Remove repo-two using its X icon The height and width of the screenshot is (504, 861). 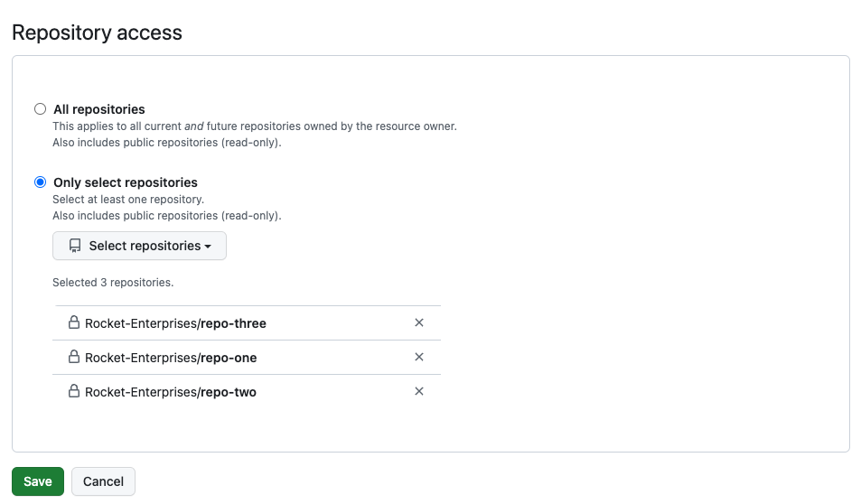[x=419, y=391]
